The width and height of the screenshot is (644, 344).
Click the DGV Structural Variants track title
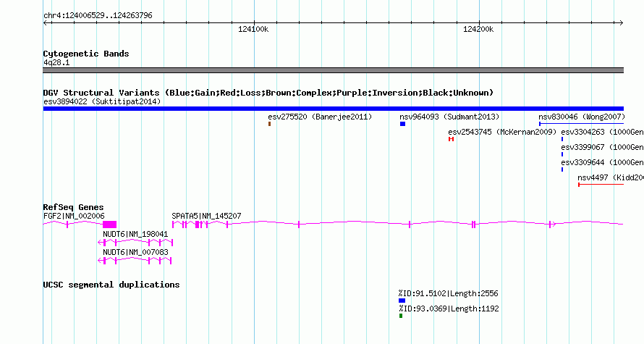click(268, 93)
